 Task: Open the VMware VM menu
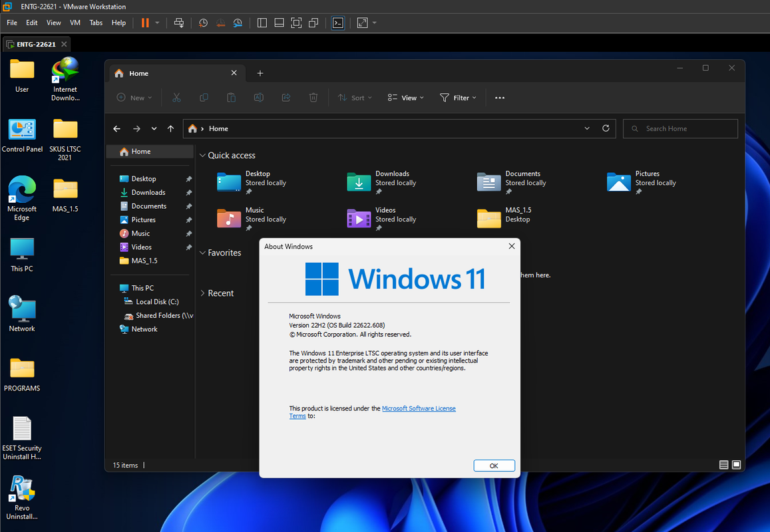click(x=75, y=23)
